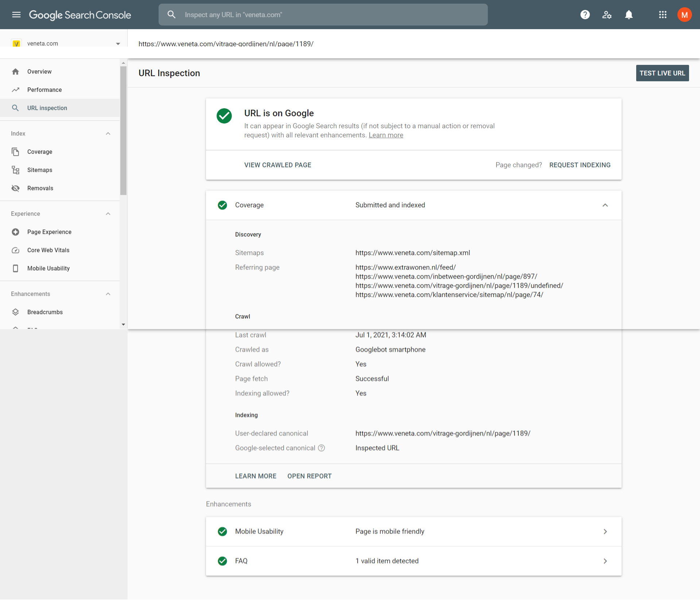Click the REQUEST INDEXING link

(x=580, y=165)
